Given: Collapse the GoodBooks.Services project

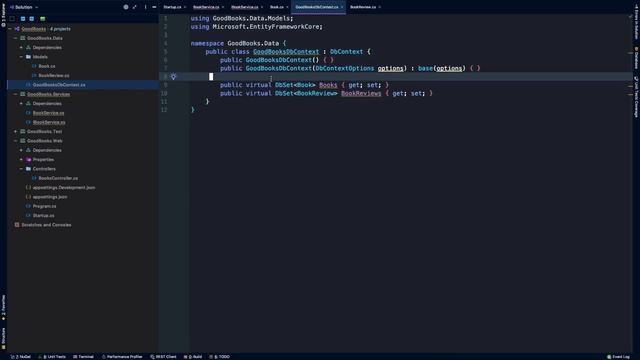Looking at the screenshot, I should click(x=16, y=94).
